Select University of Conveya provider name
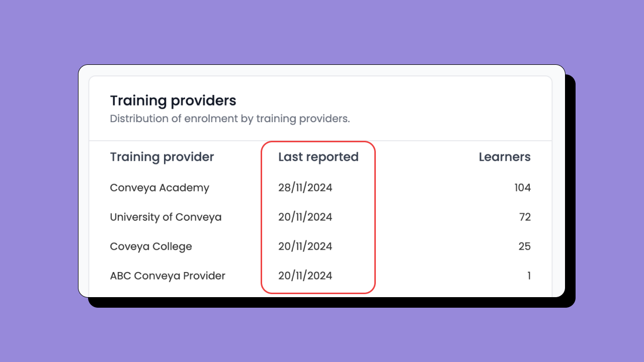The height and width of the screenshot is (362, 644). point(166,217)
